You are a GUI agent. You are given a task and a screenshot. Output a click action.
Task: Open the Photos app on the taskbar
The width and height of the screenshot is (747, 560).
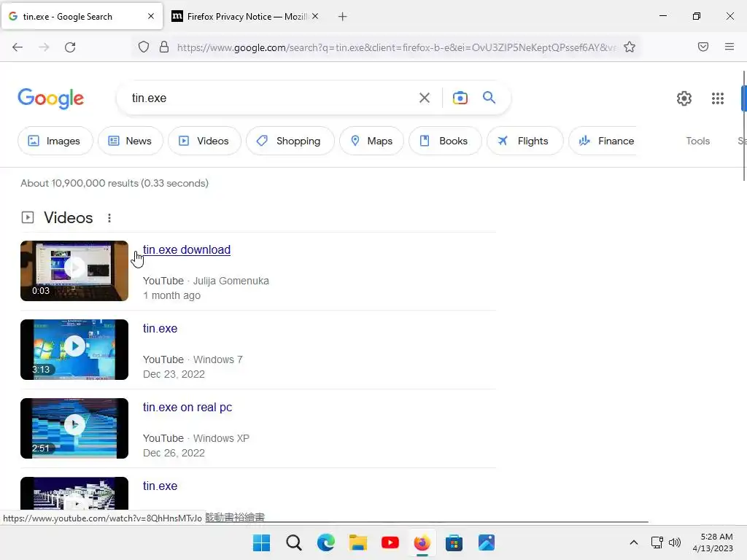486,542
